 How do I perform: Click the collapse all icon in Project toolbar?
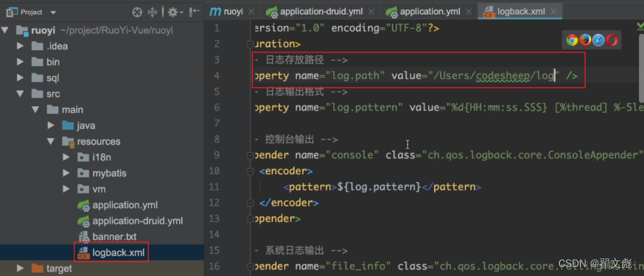153,13
